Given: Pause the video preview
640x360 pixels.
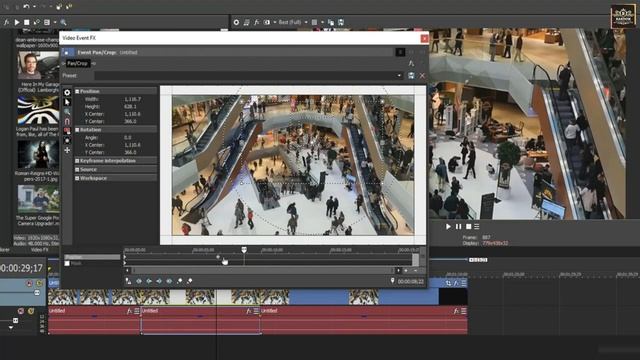Looking at the screenshot, I should click(x=458, y=227).
